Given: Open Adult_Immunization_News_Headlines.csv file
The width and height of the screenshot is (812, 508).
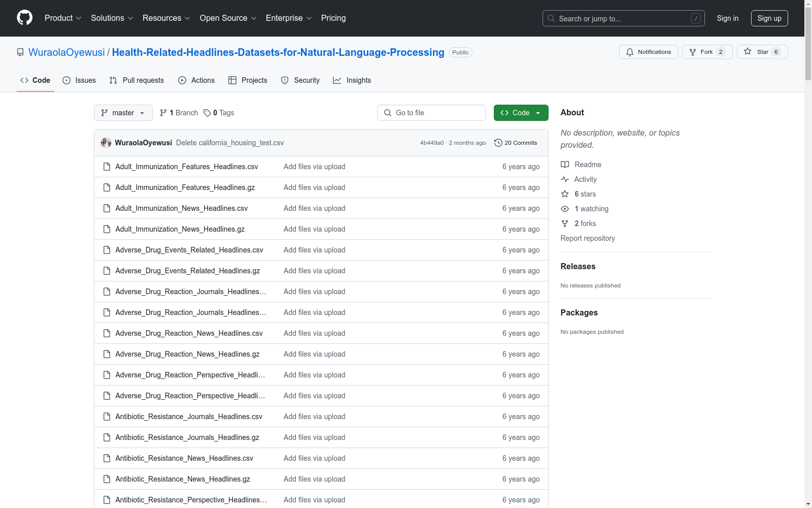Looking at the screenshot, I should point(182,208).
